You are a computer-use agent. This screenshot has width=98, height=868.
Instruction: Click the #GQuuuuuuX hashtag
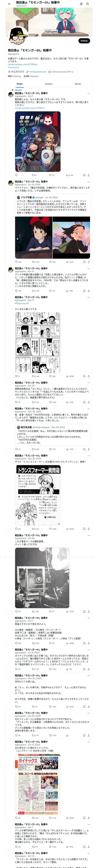(x=22, y=303)
